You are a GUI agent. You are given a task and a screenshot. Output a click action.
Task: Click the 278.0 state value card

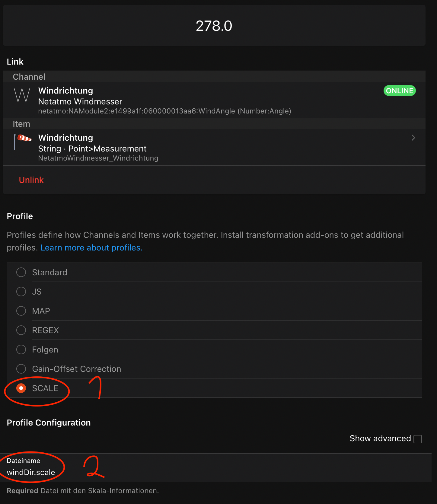tap(214, 26)
